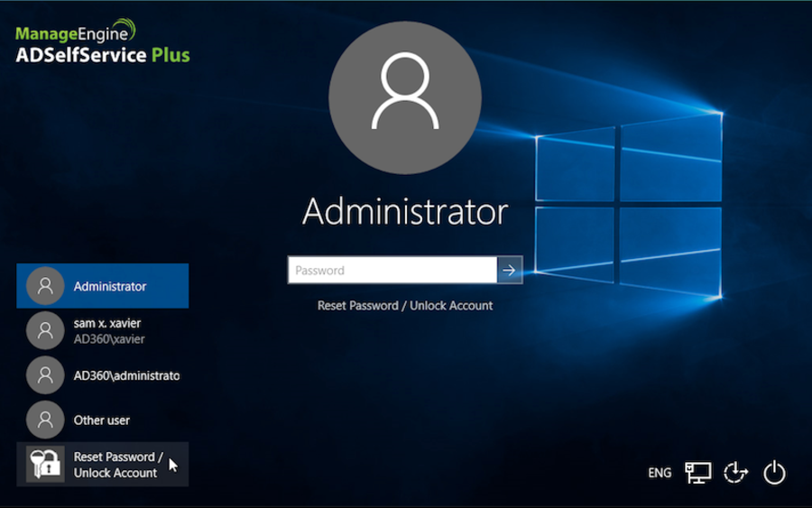This screenshot has height=508, width=812.
Task: Click sam x. xavier's avatar icon
Action: tap(45, 330)
